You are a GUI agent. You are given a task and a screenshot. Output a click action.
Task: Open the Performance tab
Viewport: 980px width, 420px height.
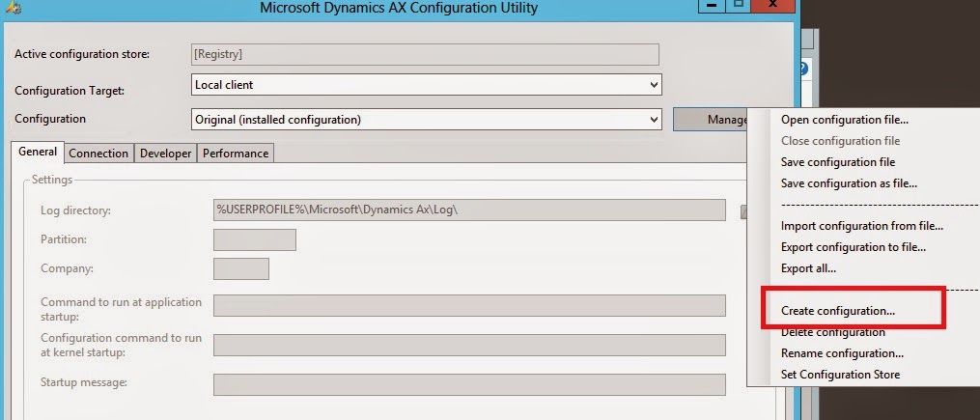tap(236, 154)
